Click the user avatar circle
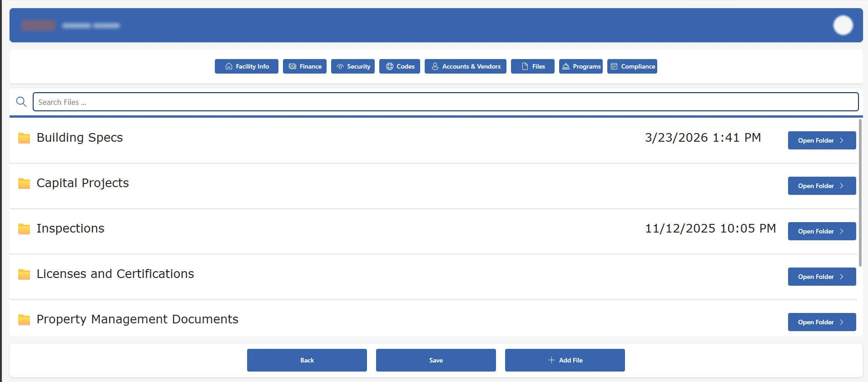 843,25
